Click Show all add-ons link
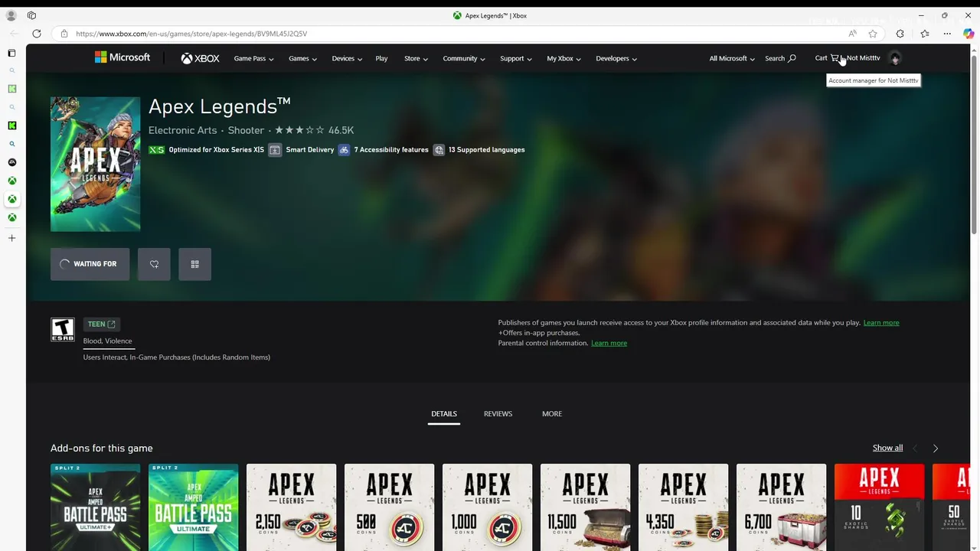The height and width of the screenshot is (551, 980). (887, 448)
